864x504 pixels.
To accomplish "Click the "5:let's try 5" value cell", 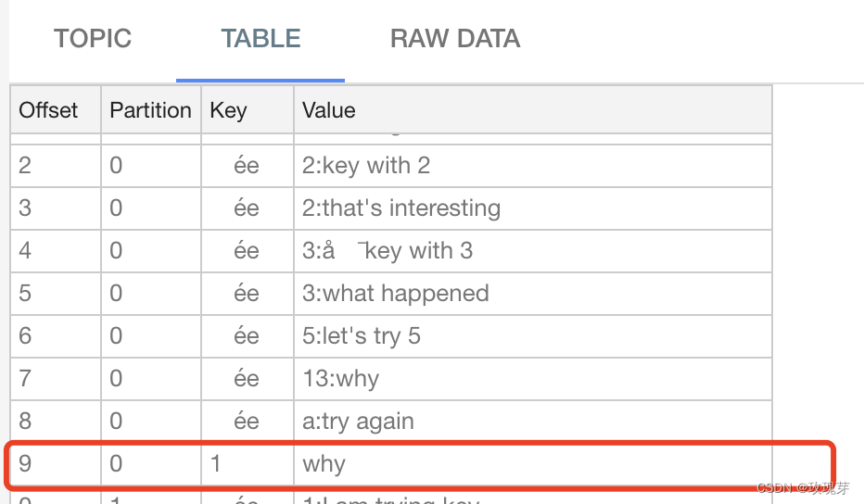I will pyautogui.click(x=362, y=336).
